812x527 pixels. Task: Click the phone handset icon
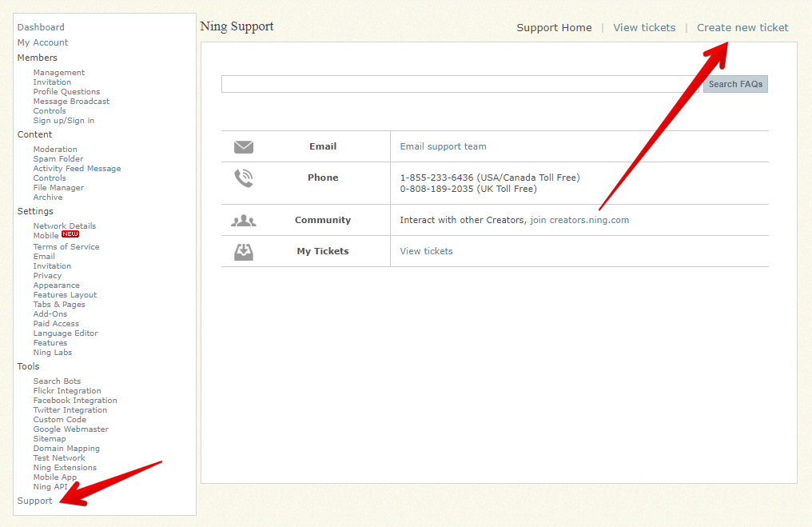point(244,178)
